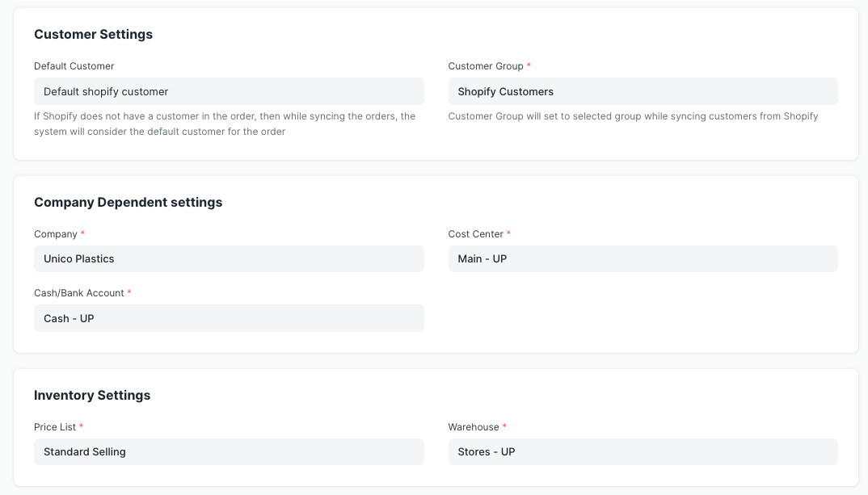Click the Customer Settings section heading
Screen dimensions: 868x495
pos(93,34)
